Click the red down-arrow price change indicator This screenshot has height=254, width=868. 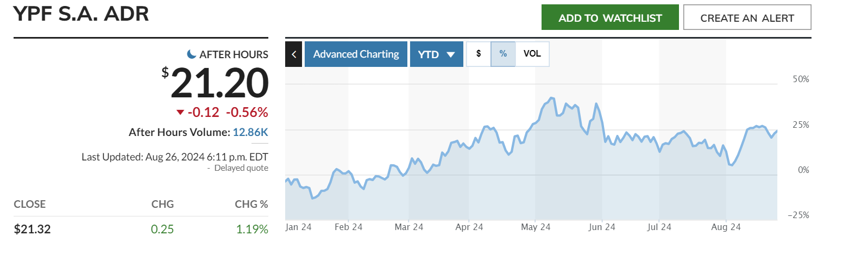[180, 113]
